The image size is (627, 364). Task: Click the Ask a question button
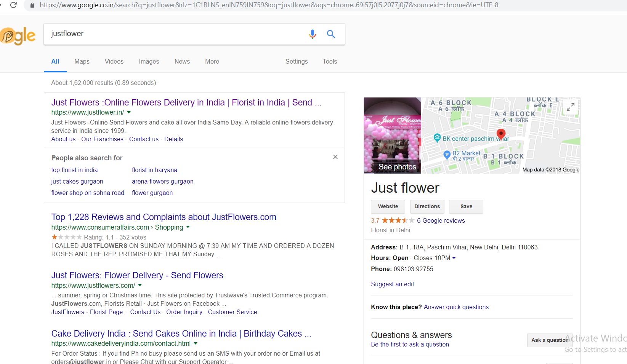click(x=550, y=340)
